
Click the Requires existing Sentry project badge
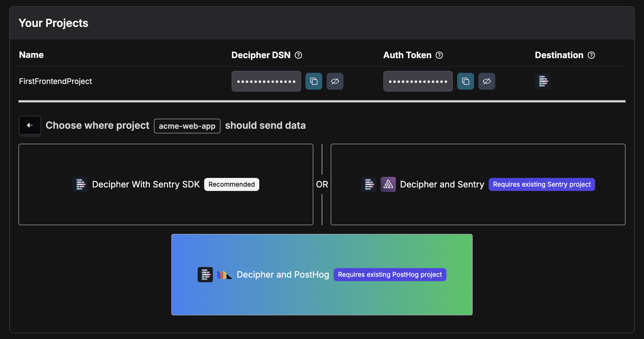[x=542, y=184]
